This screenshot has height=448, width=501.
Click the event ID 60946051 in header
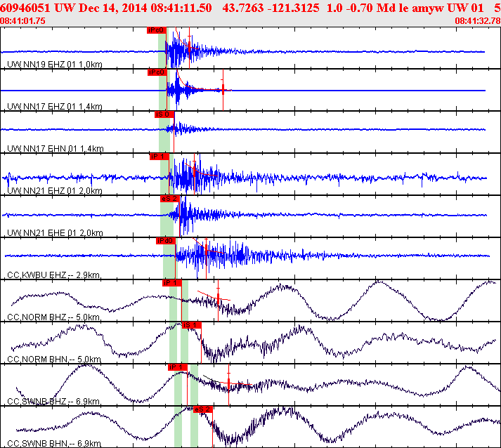pos(25,8)
